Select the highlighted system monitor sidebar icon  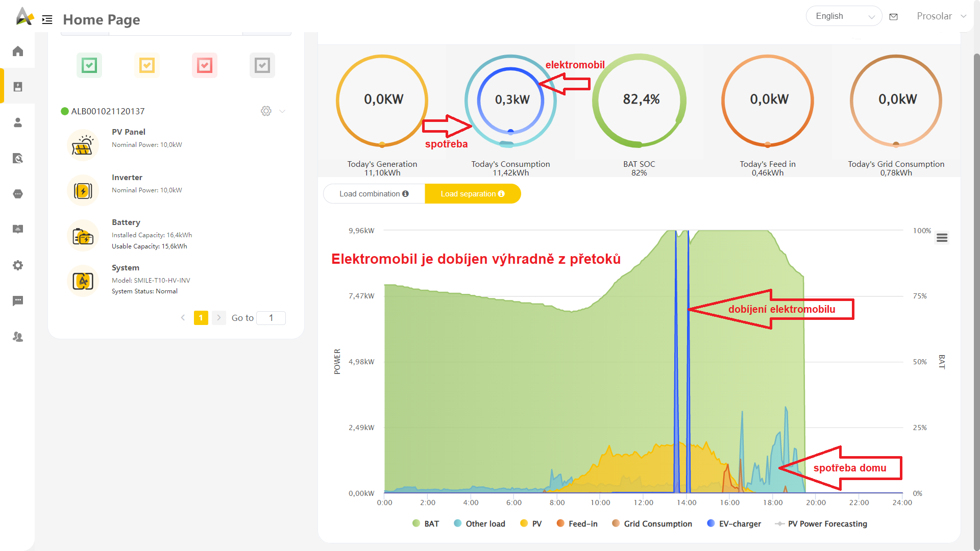tap(18, 87)
